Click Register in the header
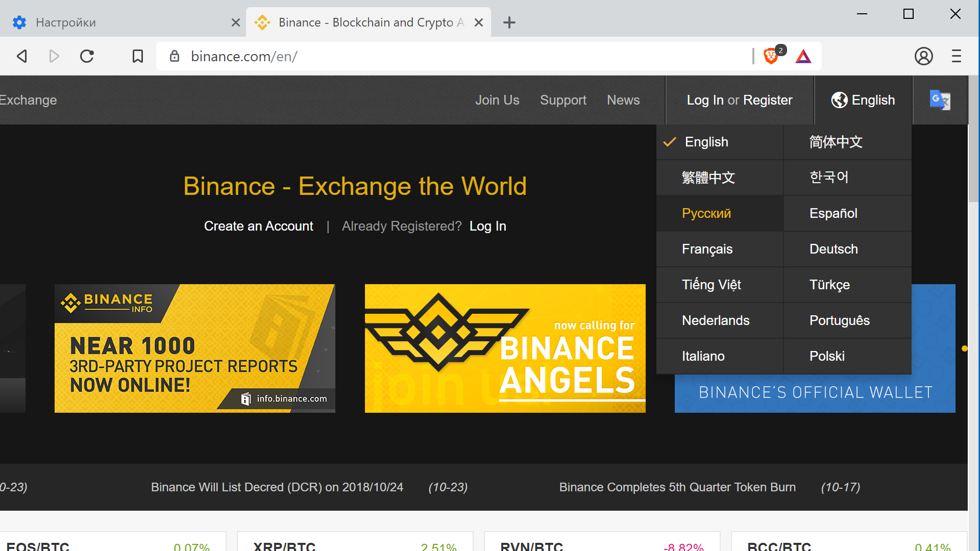The height and width of the screenshot is (551, 980). (x=768, y=100)
